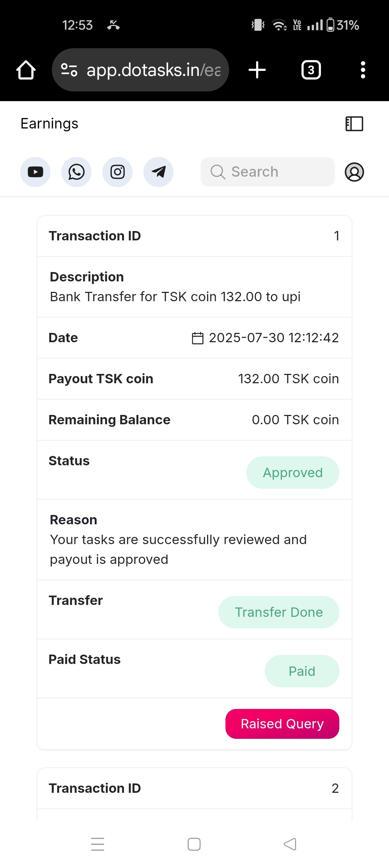The height and width of the screenshot is (868, 389).
Task: Tap the app.dotasks.in address bar
Action: [153, 70]
